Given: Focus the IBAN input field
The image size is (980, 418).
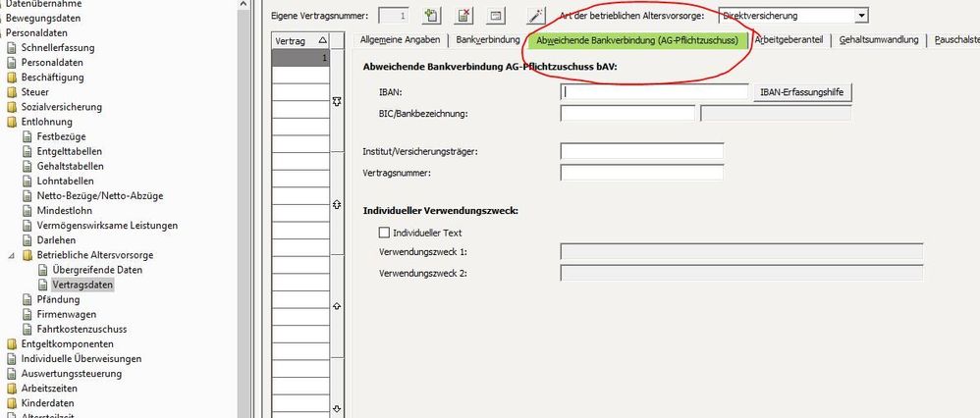Looking at the screenshot, I should pyautogui.click(x=654, y=92).
